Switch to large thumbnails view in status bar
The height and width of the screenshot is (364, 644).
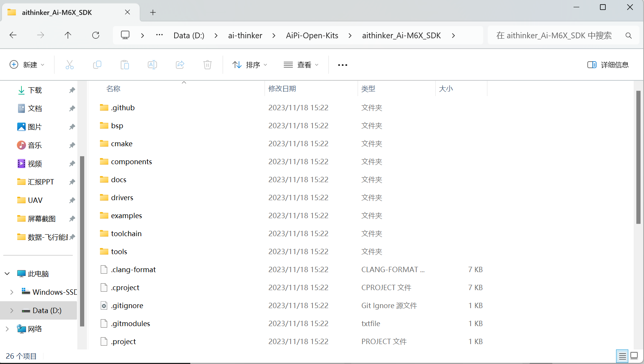pyautogui.click(x=634, y=356)
